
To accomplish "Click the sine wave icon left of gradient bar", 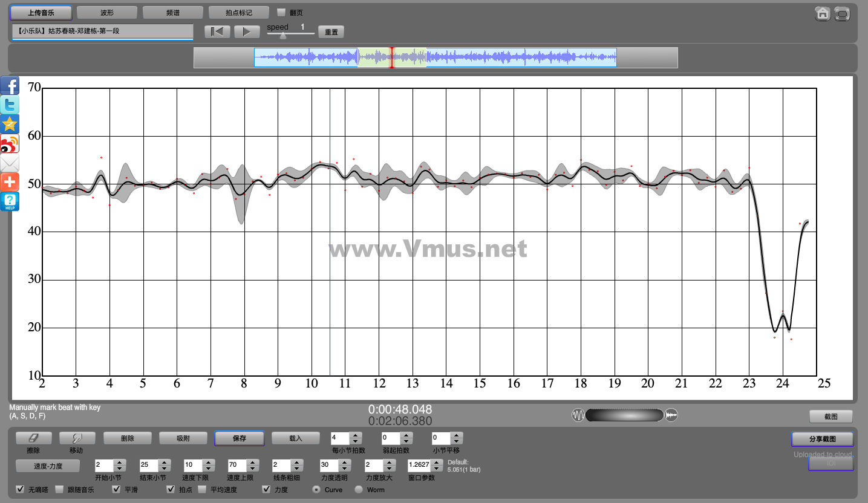I will [578, 415].
